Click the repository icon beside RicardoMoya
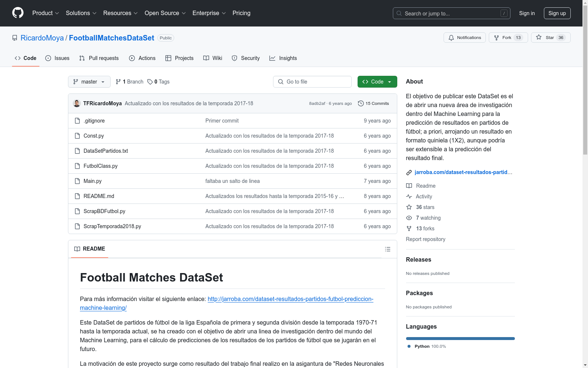Viewport: 588px width, 368px height. 15,38
